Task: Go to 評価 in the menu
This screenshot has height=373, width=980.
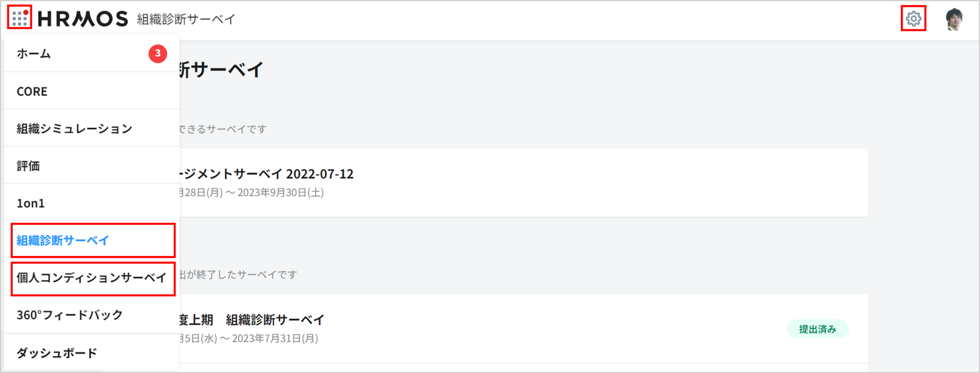Action: coord(28,166)
